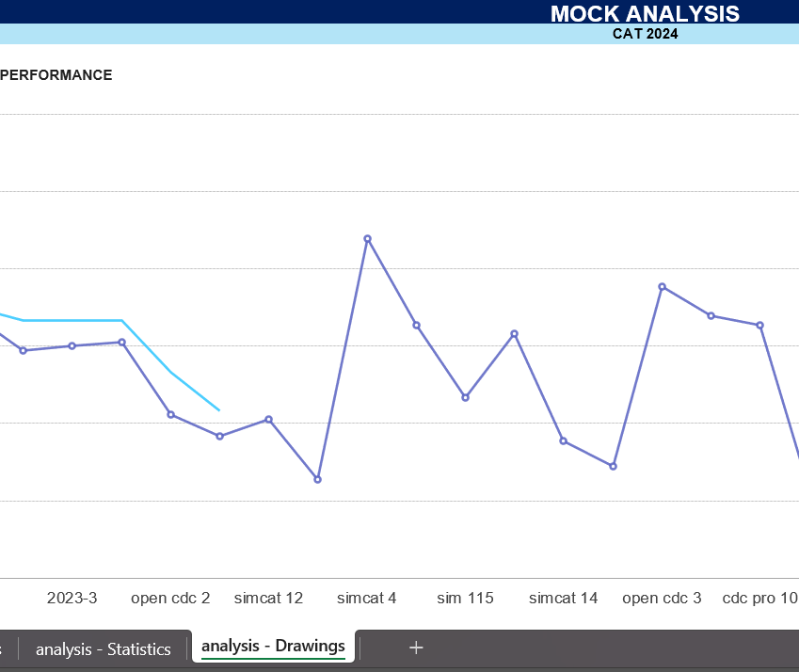
Task: Click the data point above sim 115
Action: (x=465, y=398)
